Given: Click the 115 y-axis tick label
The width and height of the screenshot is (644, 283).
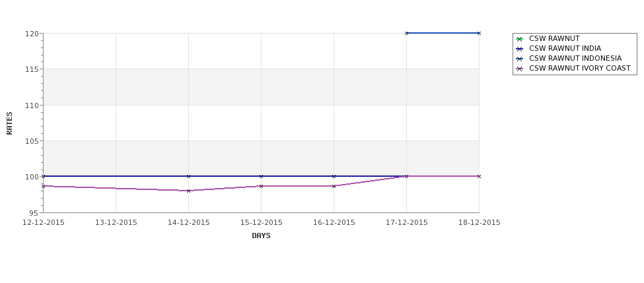Looking at the screenshot, I should coord(32,69).
